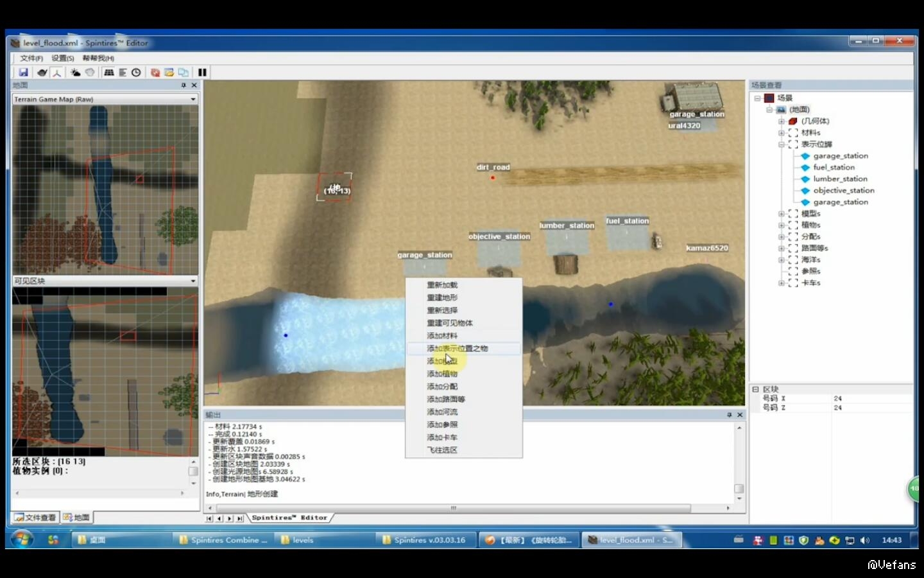Click the terrain game map thumbnail
Viewport: 924px width, 578px height.
105,190
